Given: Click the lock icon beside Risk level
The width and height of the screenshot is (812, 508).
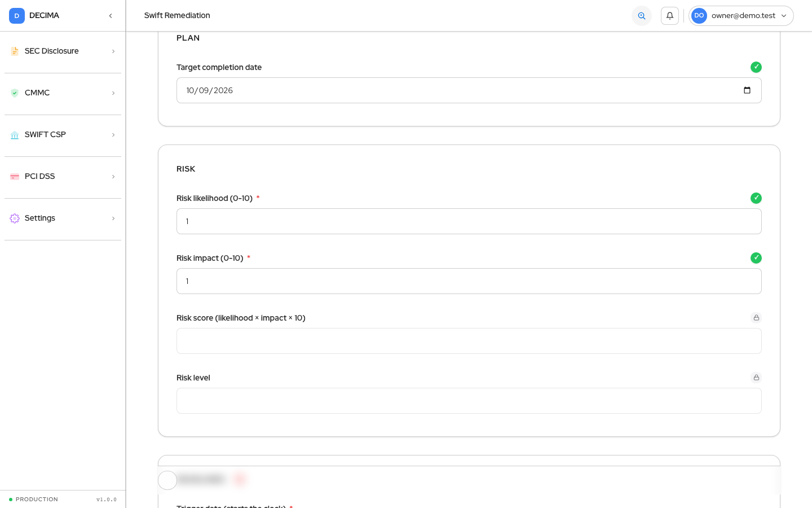Looking at the screenshot, I should tap(756, 378).
